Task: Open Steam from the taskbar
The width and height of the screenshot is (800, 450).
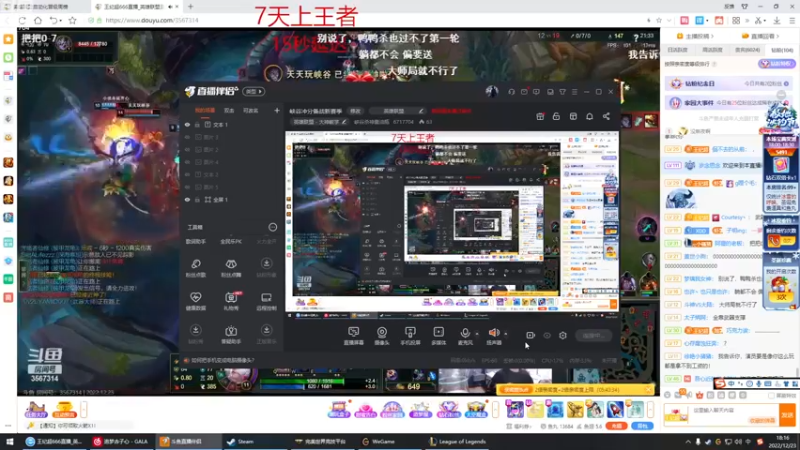Action: [240, 442]
